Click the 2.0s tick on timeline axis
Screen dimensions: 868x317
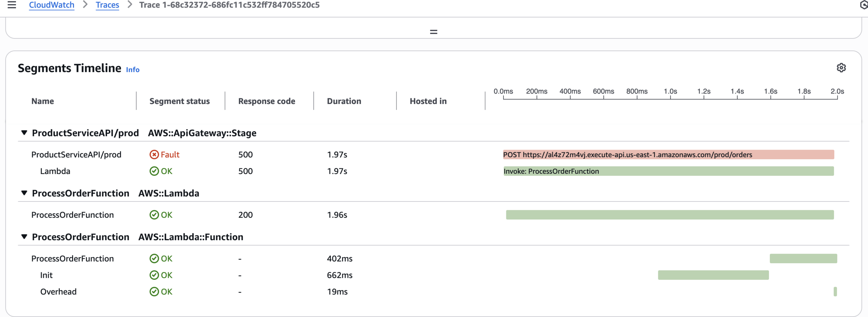pos(837,91)
